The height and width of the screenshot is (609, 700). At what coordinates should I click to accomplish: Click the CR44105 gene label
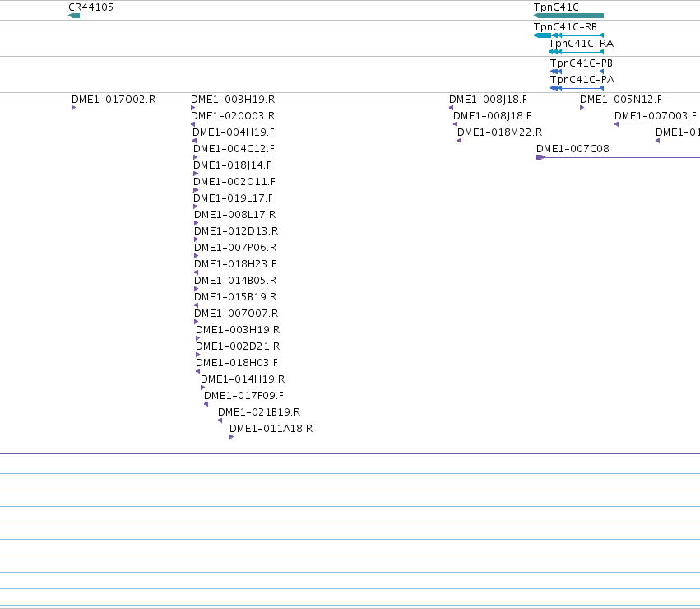point(90,7)
